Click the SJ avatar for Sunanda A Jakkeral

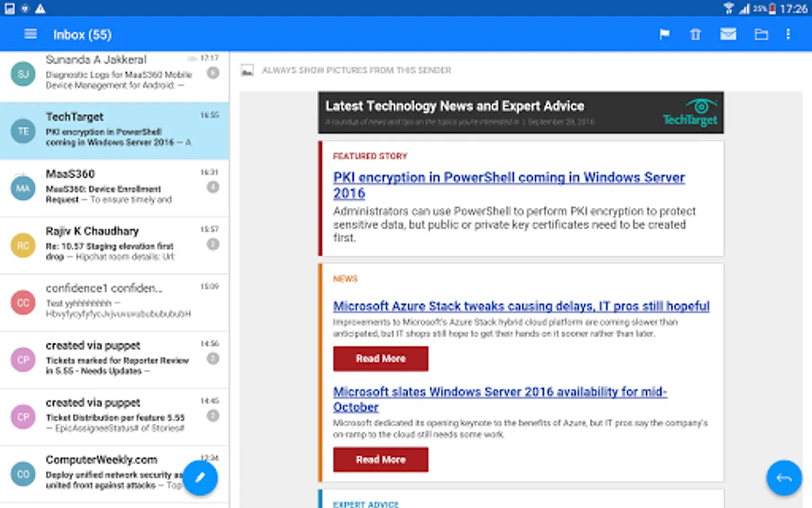tap(23, 74)
